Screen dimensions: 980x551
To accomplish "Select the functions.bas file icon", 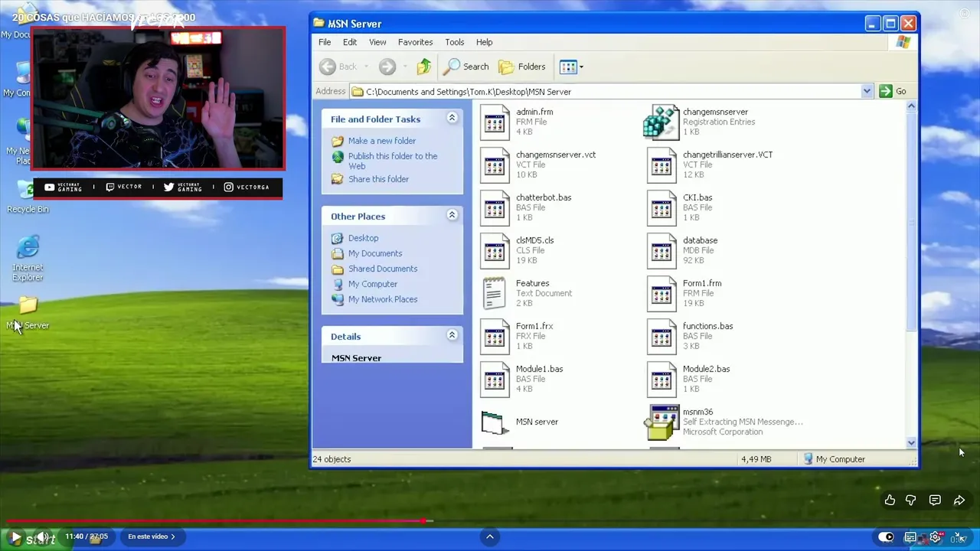I will [x=661, y=337].
